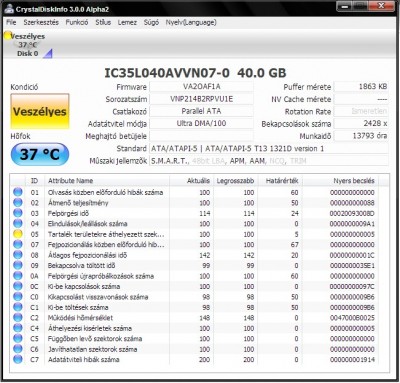400x383 pixels.
Task: Click the Firmware field VA2OAF1A
Action: click(x=201, y=87)
